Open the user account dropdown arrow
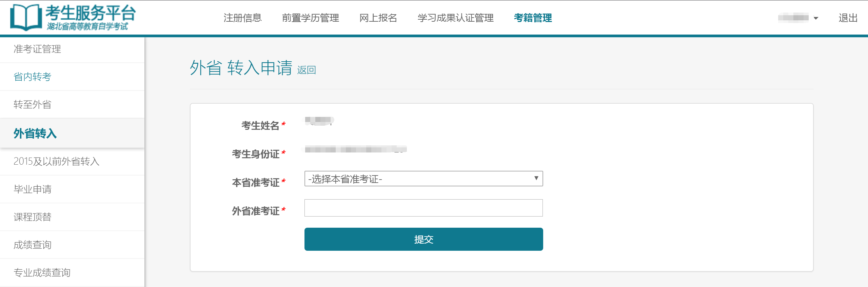 pos(816,18)
